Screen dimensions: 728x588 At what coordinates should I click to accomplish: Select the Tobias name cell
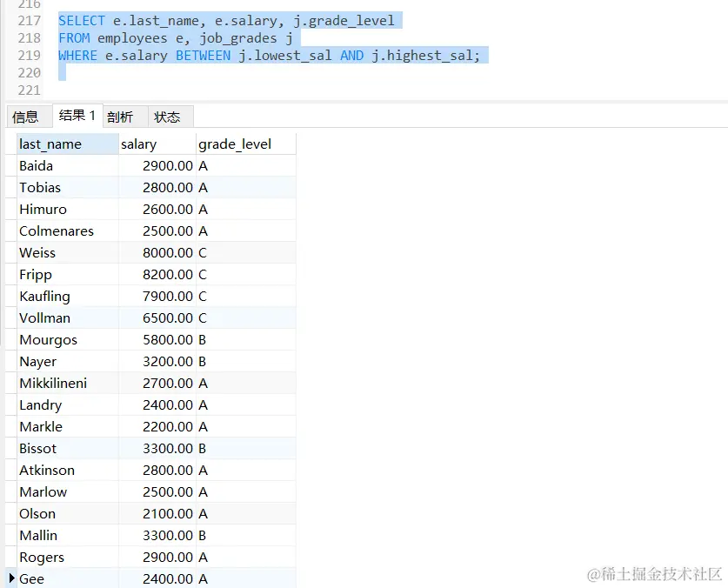67,188
